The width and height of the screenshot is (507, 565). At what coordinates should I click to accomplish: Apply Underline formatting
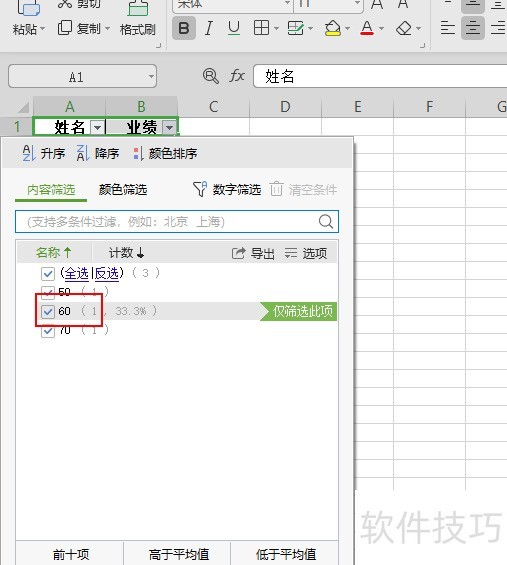pyautogui.click(x=234, y=28)
